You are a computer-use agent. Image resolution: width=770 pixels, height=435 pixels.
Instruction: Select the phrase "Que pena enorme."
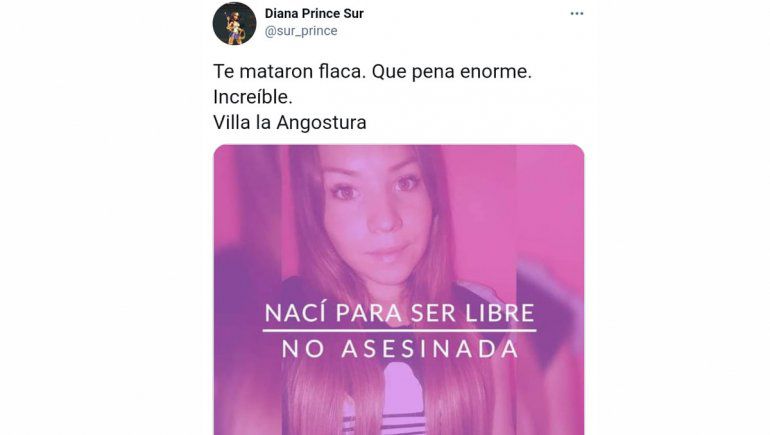[452, 72]
